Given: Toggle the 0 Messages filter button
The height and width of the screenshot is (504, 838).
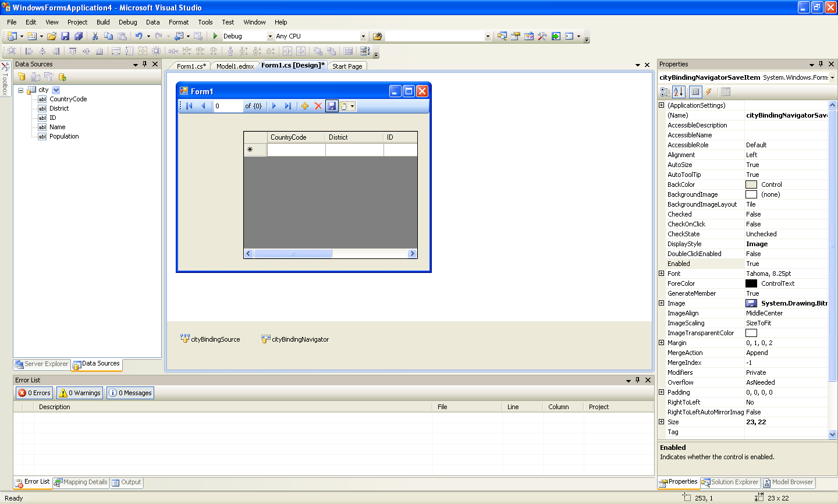Looking at the screenshot, I should [130, 393].
